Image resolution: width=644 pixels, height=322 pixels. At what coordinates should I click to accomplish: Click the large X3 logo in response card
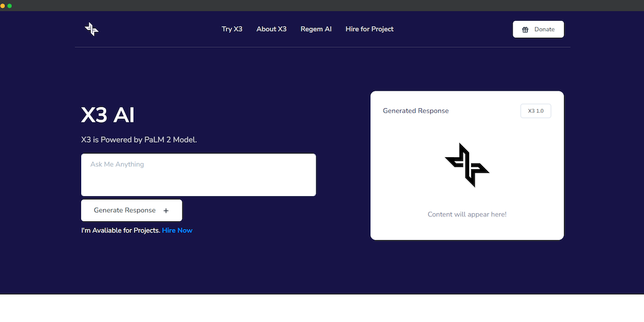[467, 165]
